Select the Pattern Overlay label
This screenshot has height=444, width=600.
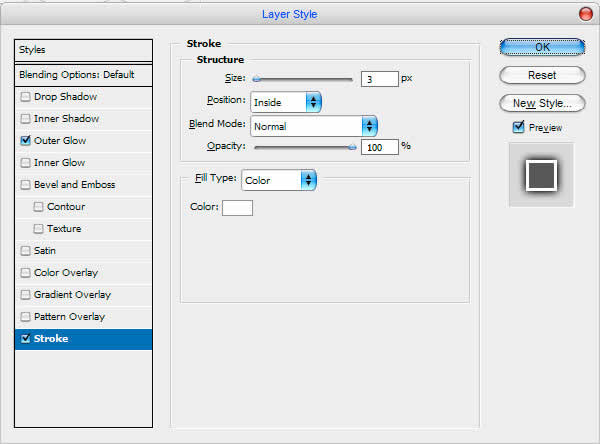(x=69, y=317)
